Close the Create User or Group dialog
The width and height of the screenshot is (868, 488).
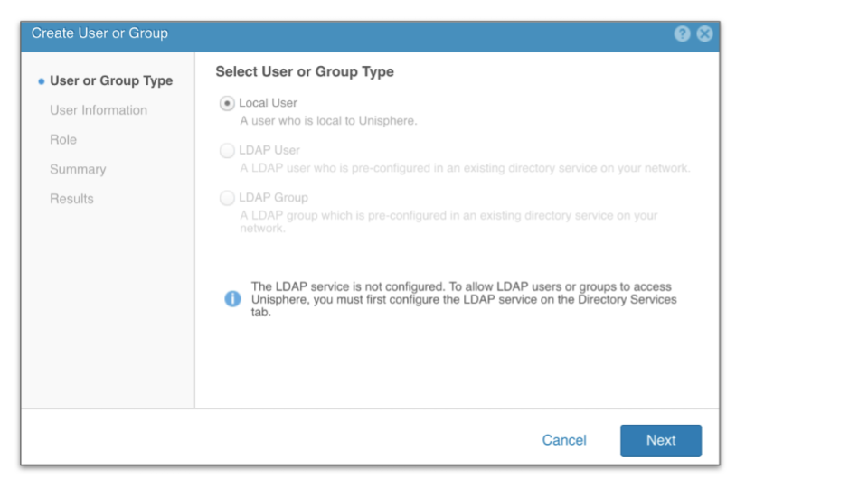point(704,33)
